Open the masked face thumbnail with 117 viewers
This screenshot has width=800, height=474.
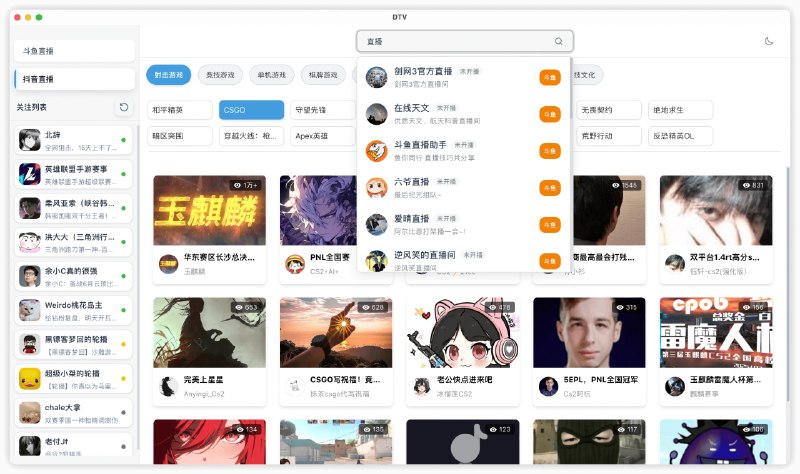click(x=589, y=442)
